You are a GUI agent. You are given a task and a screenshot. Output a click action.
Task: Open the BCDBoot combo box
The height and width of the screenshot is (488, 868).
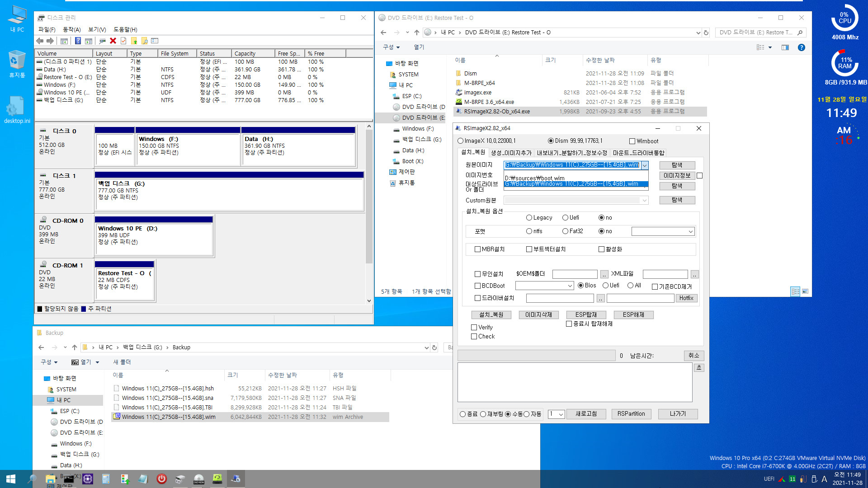pos(544,286)
